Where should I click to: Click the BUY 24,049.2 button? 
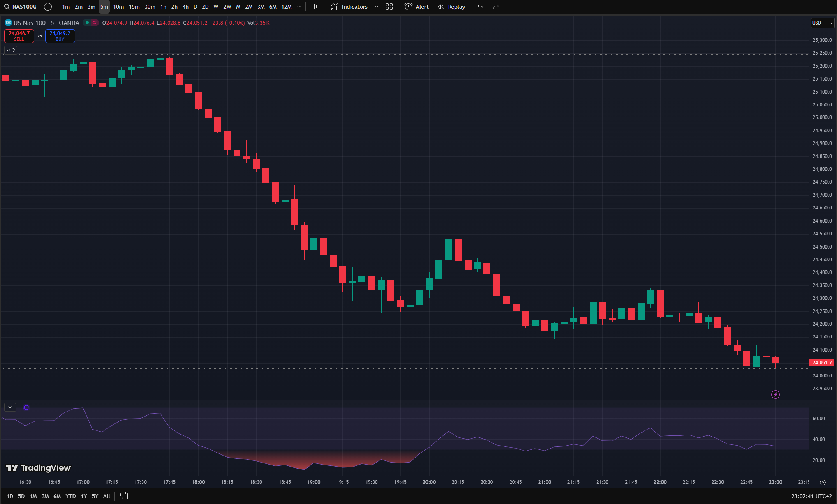60,36
